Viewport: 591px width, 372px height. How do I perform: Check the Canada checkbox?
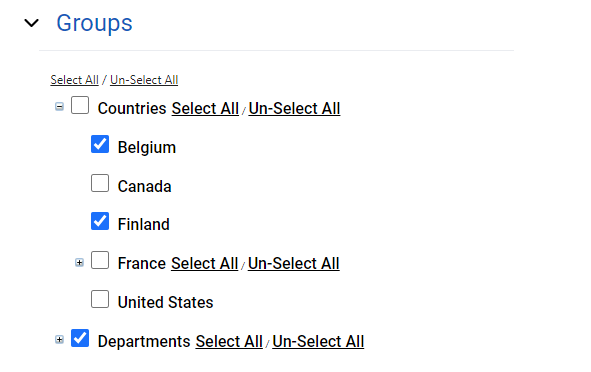tap(100, 183)
